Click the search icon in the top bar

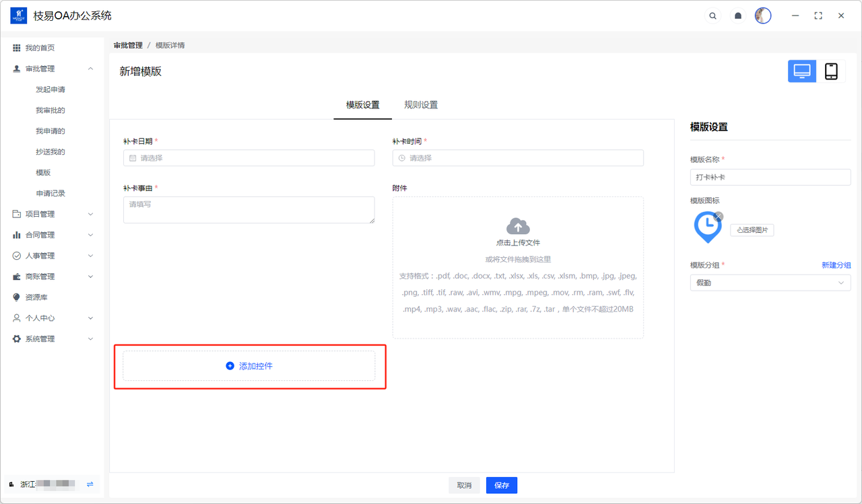(712, 16)
